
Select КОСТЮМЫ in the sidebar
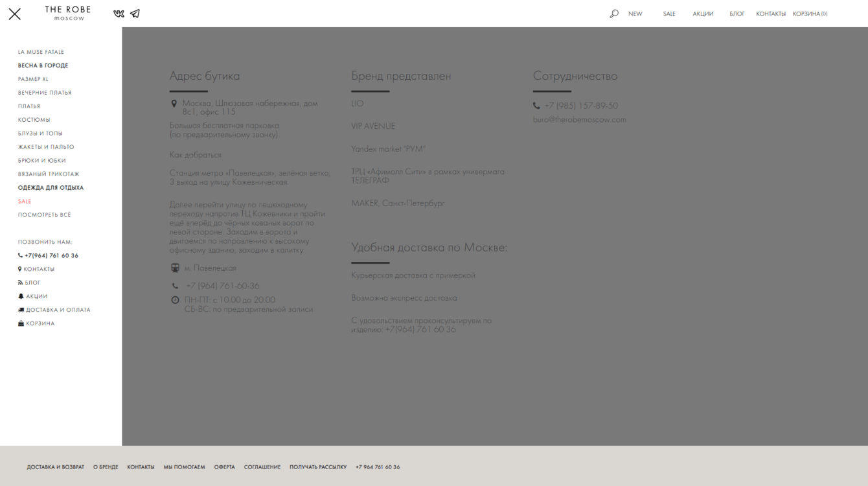[34, 120]
